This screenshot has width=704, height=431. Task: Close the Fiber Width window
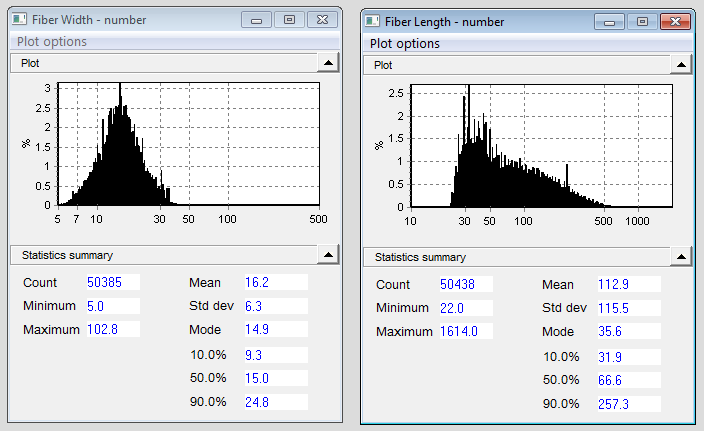321,19
